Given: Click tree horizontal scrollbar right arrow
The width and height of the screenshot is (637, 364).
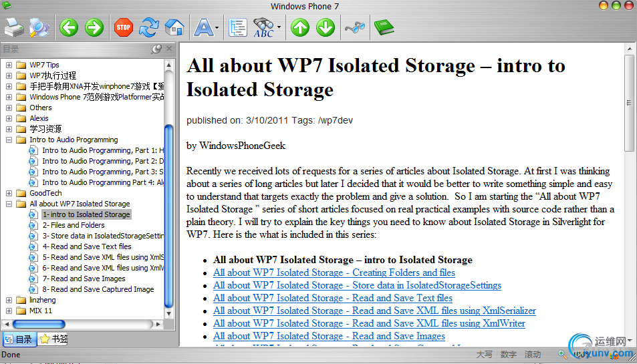Looking at the screenshot, I should tap(158, 324).
